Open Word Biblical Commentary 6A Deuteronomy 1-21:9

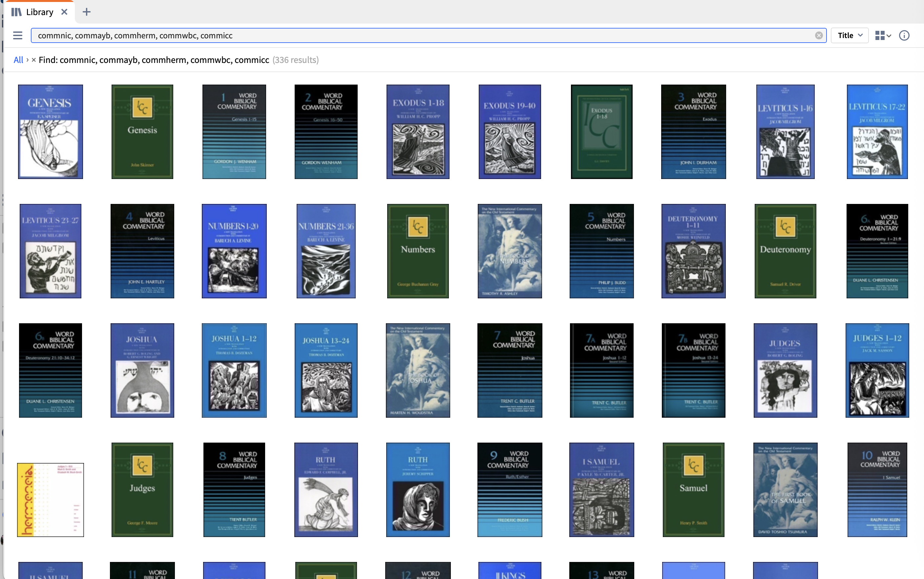[877, 251]
